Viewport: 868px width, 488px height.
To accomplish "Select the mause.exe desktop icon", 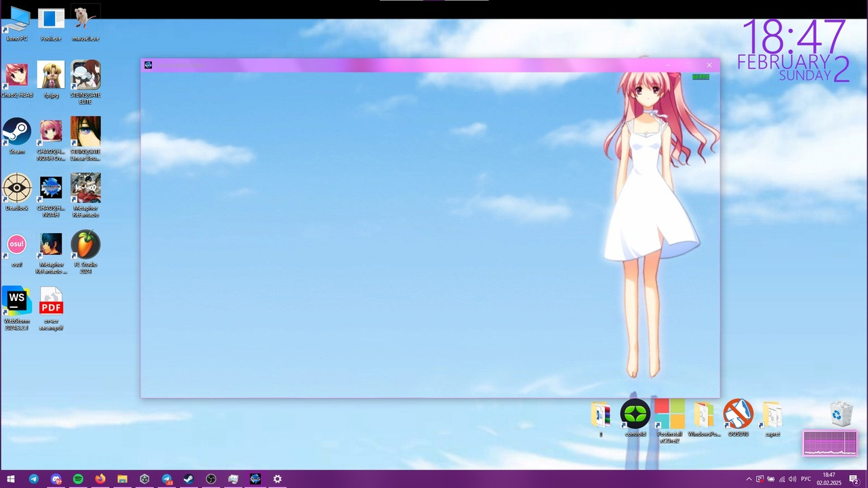I will [85, 20].
